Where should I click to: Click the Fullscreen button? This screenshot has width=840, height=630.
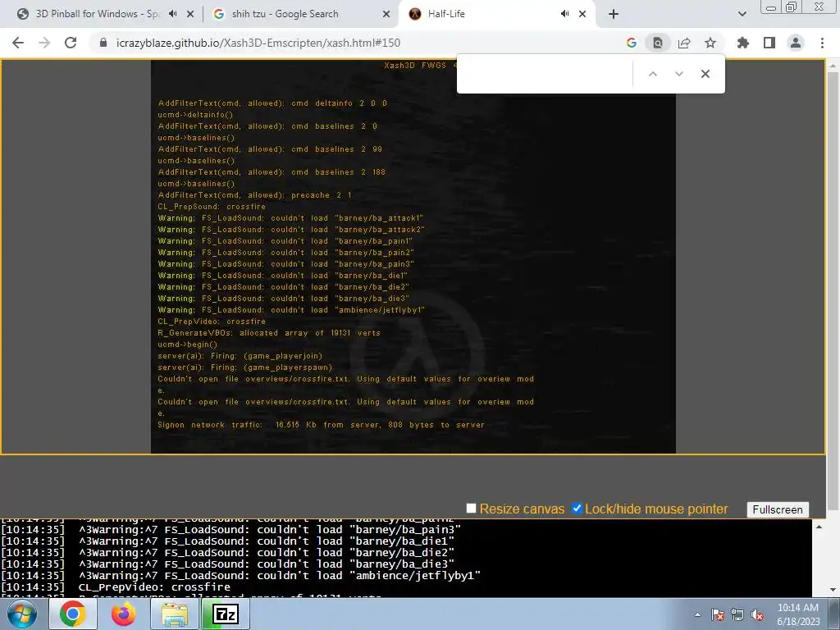click(778, 509)
